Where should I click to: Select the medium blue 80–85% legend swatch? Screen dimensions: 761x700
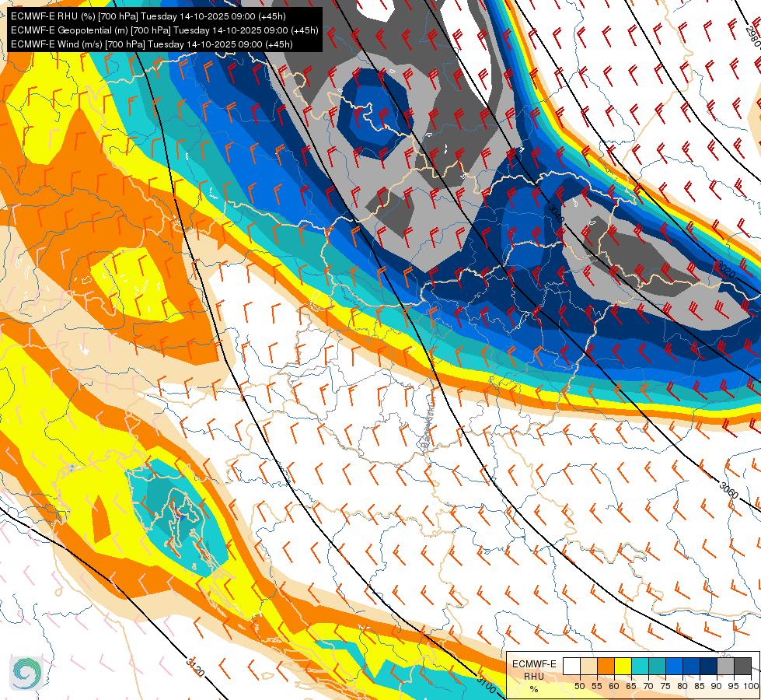coord(690,666)
